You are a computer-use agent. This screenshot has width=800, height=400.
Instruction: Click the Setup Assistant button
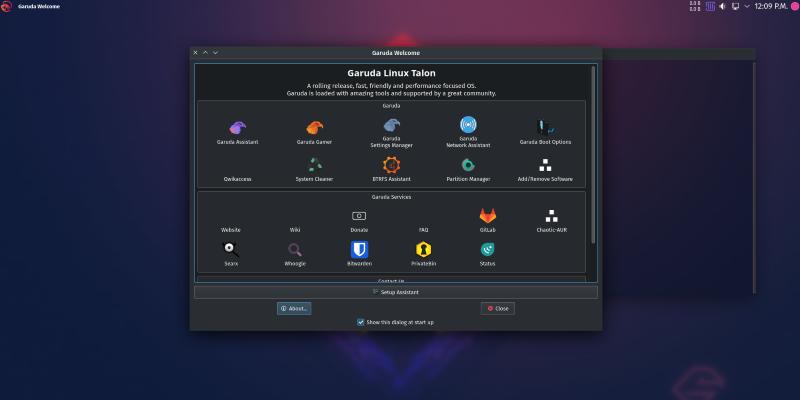pos(395,292)
